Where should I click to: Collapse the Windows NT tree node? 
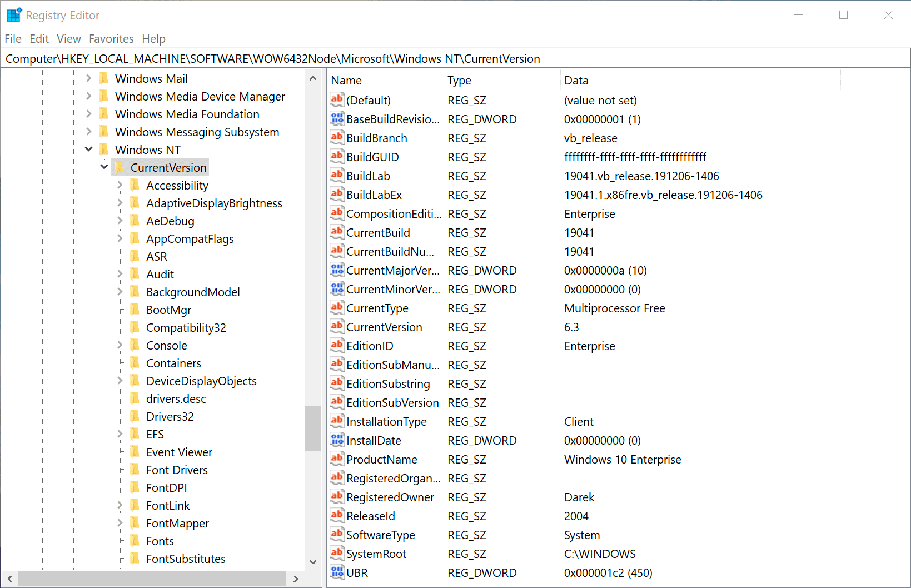(x=89, y=149)
